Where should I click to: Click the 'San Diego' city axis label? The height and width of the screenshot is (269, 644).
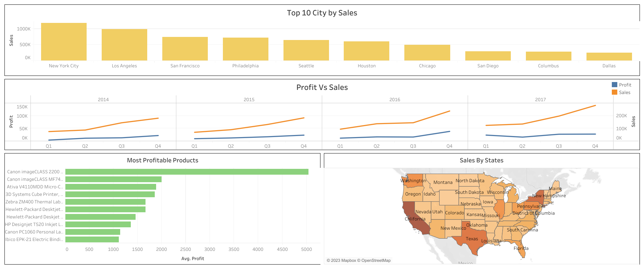pyautogui.click(x=488, y=66)
